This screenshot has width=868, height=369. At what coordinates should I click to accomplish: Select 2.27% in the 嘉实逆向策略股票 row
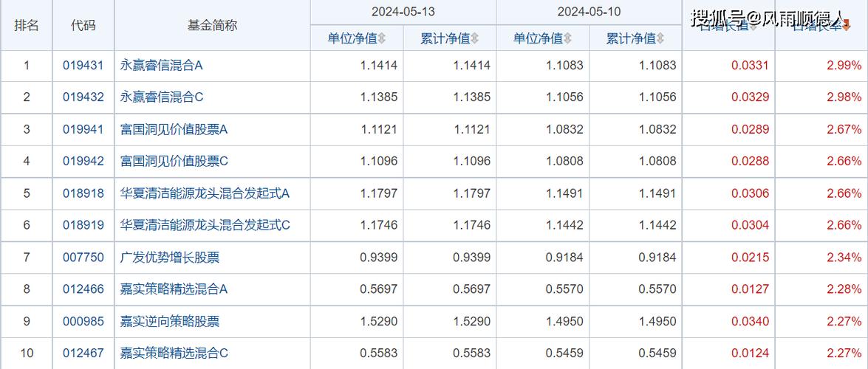click(x=844, y=322)
